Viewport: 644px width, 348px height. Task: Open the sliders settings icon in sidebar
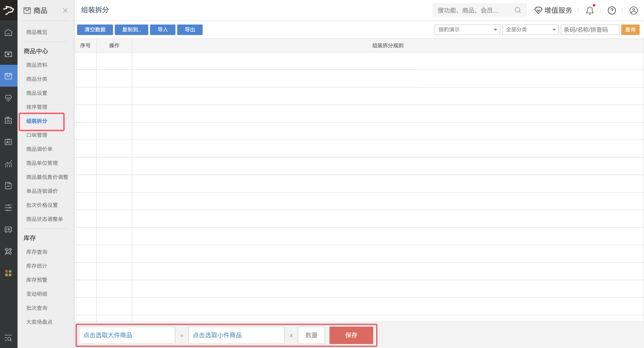click(9, 208)
